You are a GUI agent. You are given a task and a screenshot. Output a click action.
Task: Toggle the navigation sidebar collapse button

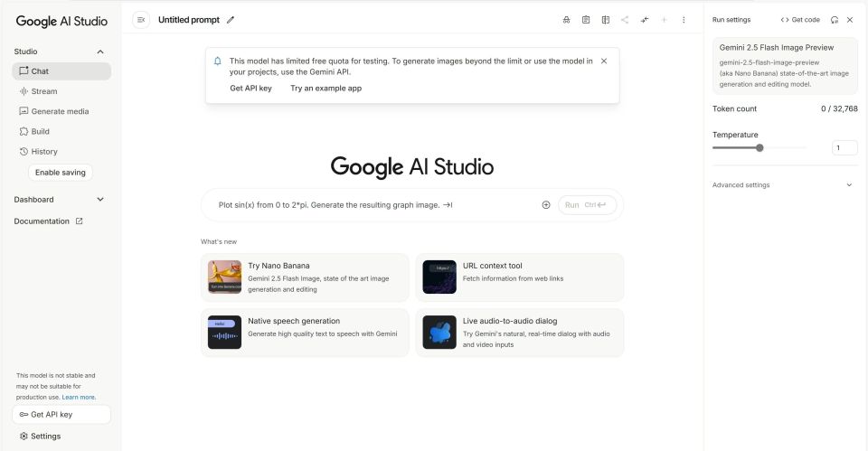tap(141, 20)
